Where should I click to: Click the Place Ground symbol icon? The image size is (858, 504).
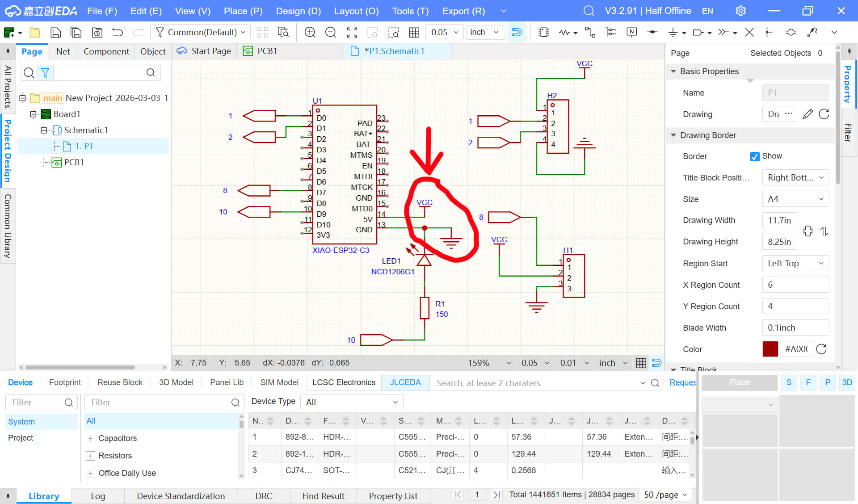click(673, 32)
